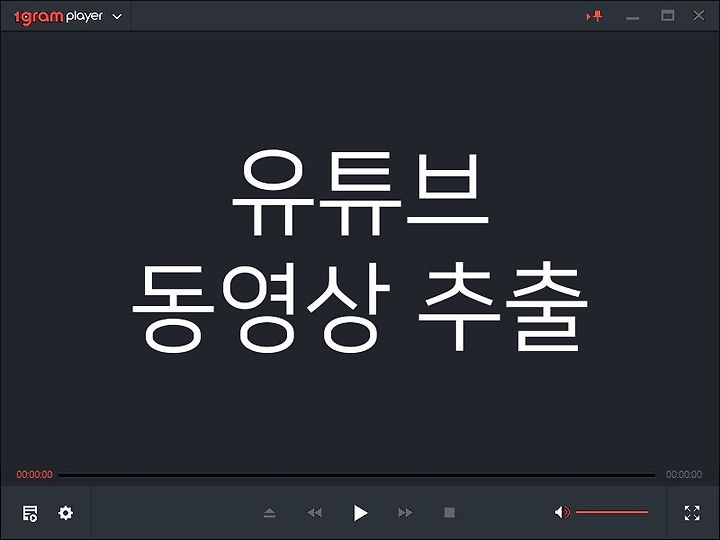Viewport: 720px width, 540px height.
Task: Open the playlist panel icon
Action: point(30,513)
